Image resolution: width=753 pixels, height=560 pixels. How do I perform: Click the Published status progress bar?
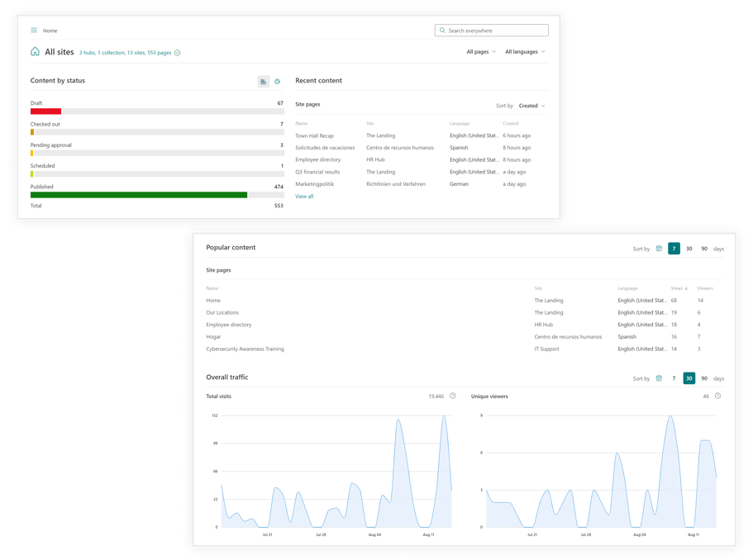[141, 195]
